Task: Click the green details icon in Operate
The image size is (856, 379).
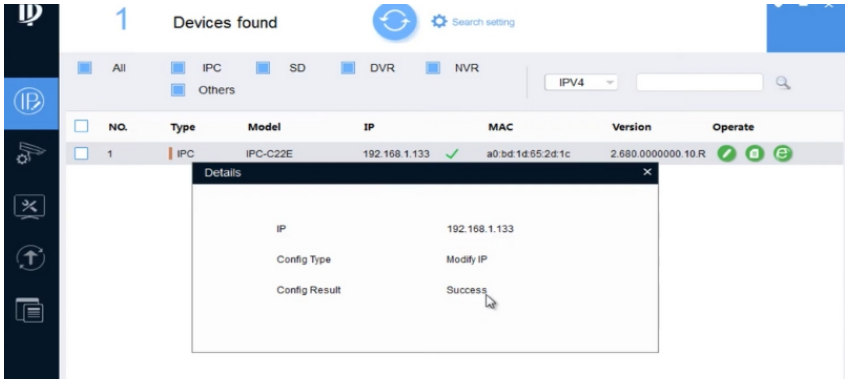Action: pos(754,154)
